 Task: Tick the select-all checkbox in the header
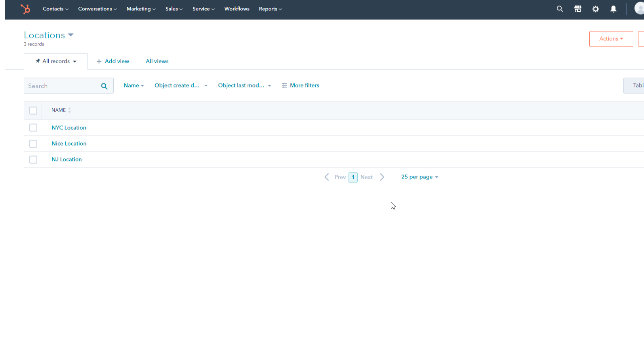pos(33,110)
